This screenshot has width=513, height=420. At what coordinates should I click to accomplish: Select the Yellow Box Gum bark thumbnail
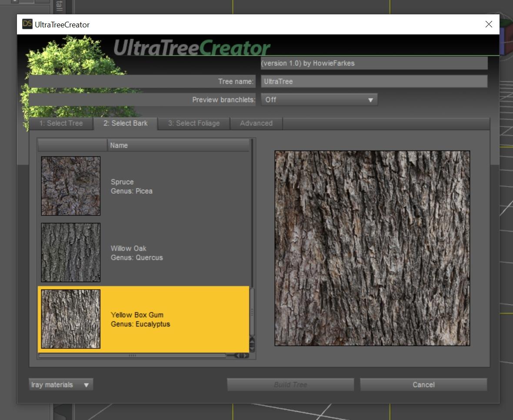click(x=71, y=319)
